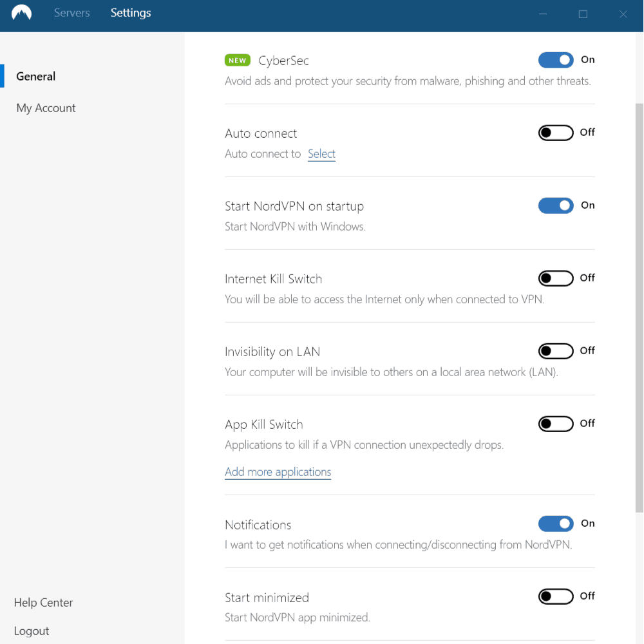Click the green NEW badge beside CyberSec

click(x=238, y=61)
